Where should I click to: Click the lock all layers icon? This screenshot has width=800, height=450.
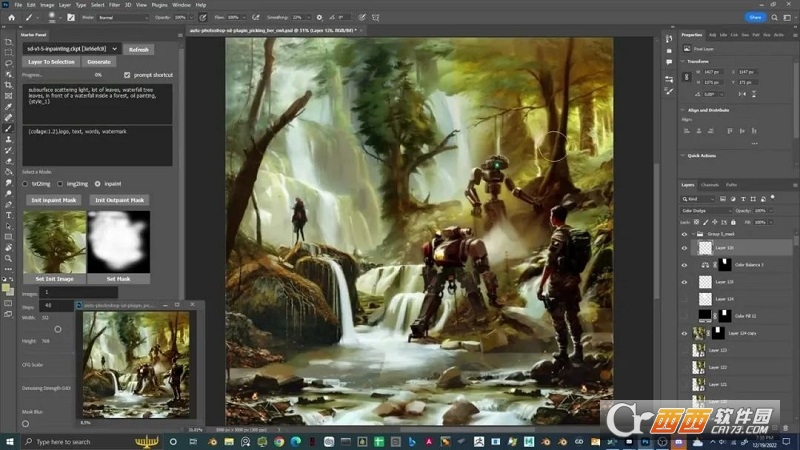pyautogui.click(x=733, y=222)
